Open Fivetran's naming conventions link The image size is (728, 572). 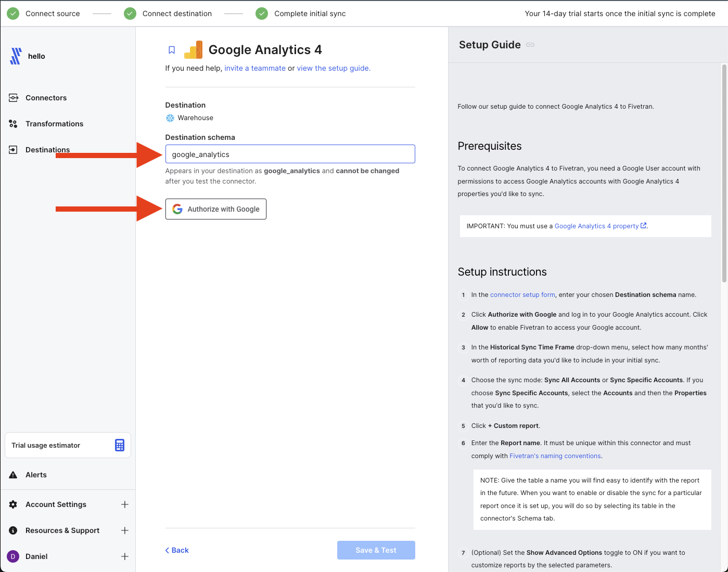[555, 456]
